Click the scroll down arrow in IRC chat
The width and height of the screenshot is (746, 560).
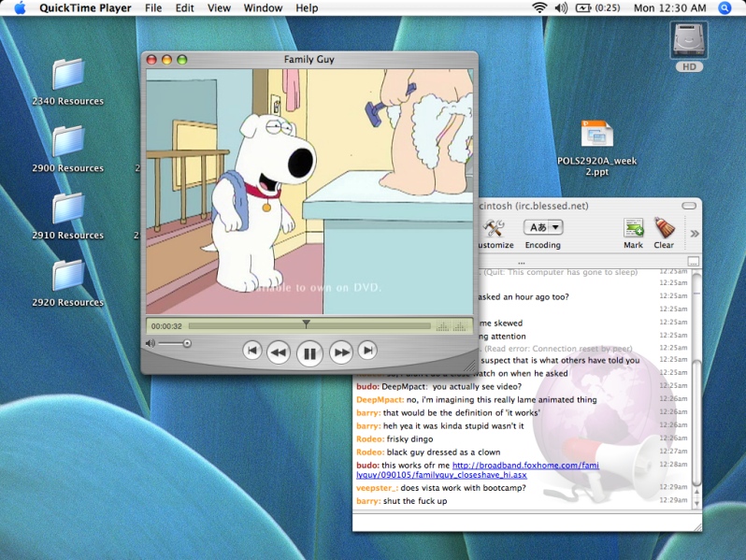[x=696, y=503]
